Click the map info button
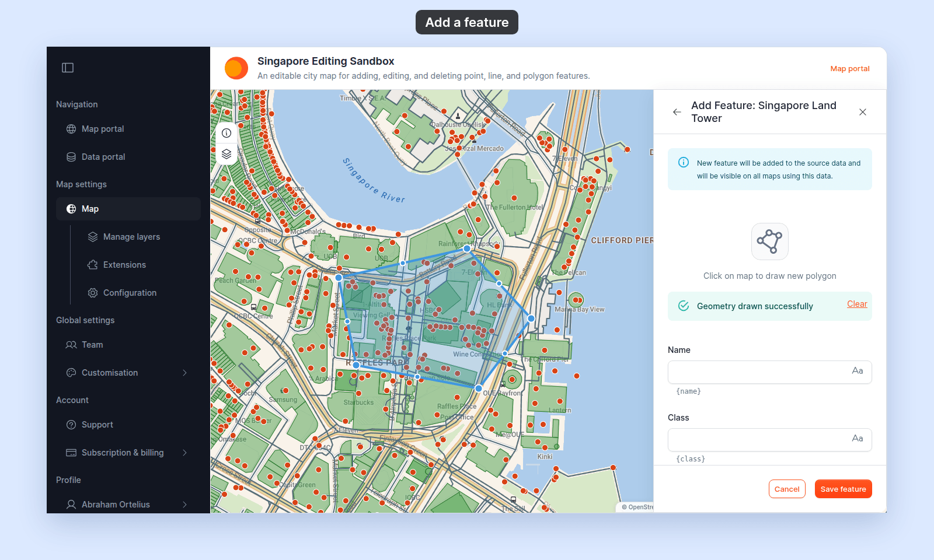 226,133
